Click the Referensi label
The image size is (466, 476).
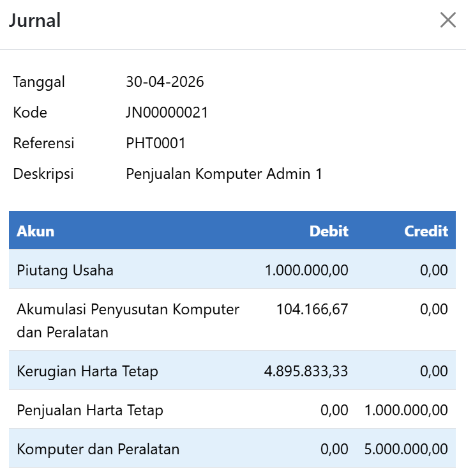coord(43,143)
